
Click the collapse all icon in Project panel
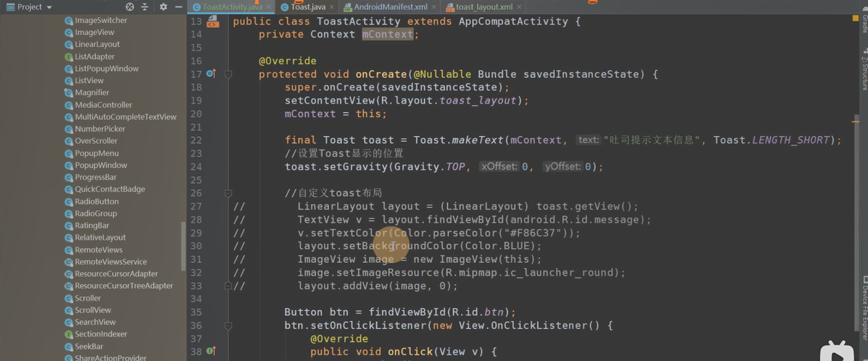click(144, 7)
